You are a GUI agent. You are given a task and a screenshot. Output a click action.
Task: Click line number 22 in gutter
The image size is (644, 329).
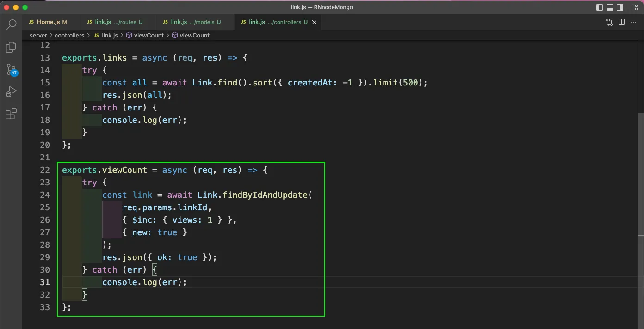[x=45, y=170]
